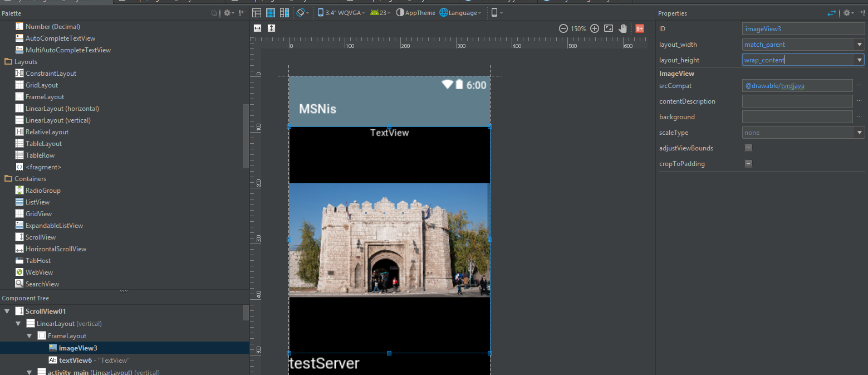Image resolution: width=868 pixels, height=375 pixels.
Task: Select LinearLayout (horizontal) in palette
Action: click(x=57, y=109)
